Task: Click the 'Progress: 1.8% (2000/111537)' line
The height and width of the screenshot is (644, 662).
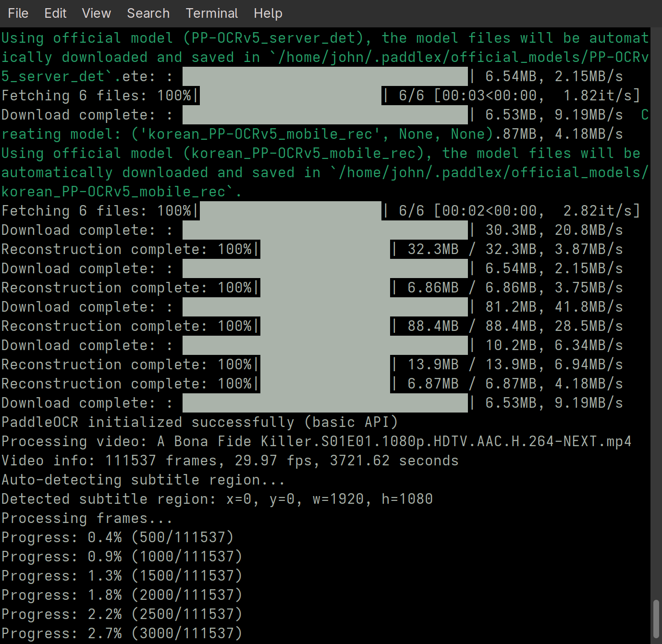Action: (x=122, y=595)
